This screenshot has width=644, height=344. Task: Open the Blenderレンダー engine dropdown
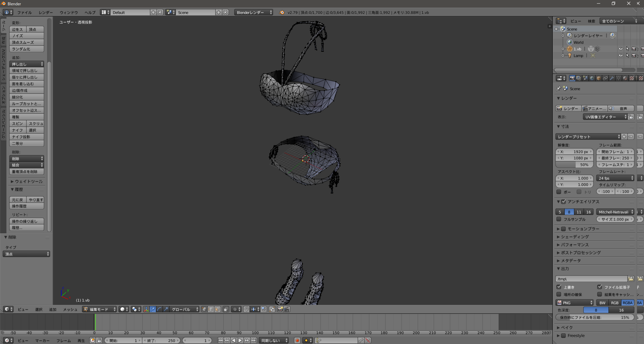point(254,12)
